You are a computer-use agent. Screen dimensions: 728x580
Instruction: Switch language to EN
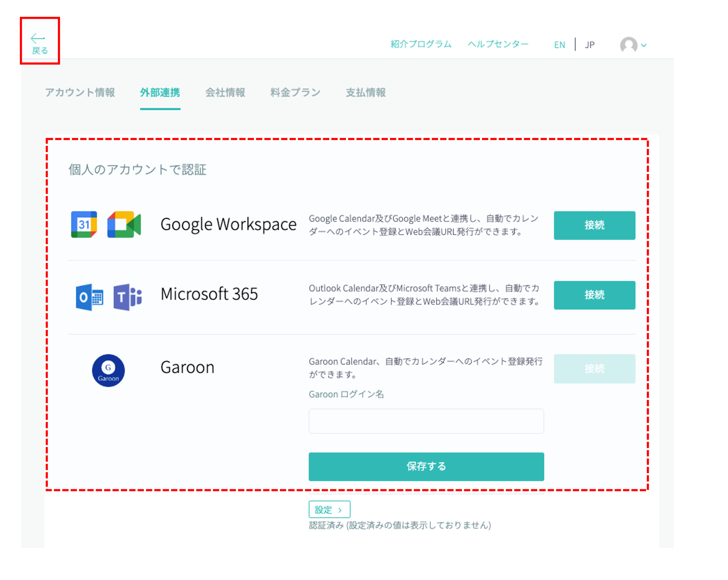[559, 45]
